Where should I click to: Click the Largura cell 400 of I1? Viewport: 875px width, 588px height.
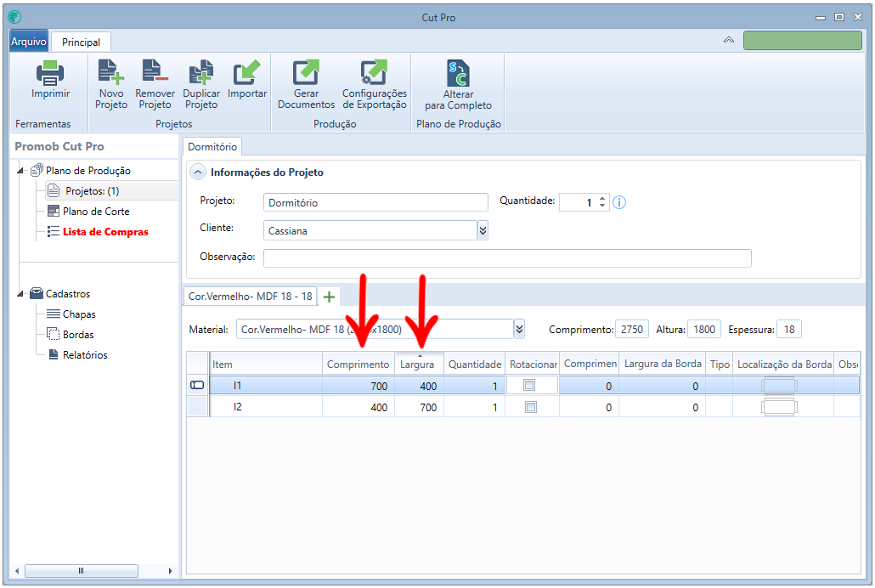click(x=419, y=385)
